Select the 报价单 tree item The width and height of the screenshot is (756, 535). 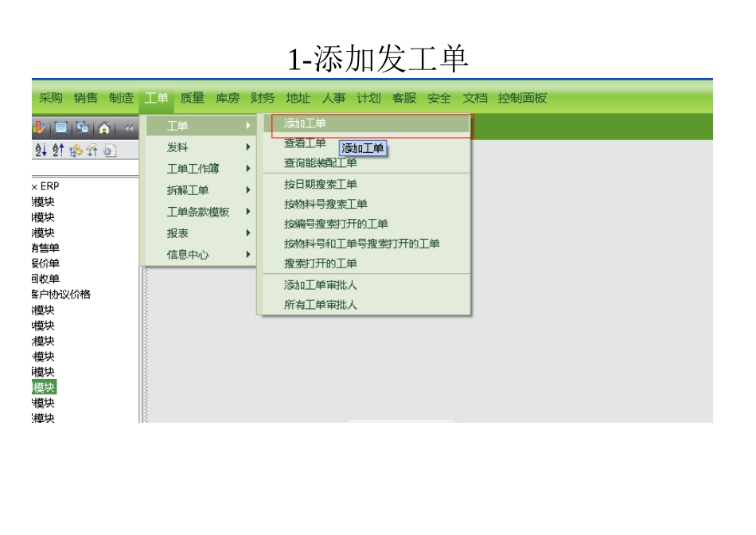45,264
